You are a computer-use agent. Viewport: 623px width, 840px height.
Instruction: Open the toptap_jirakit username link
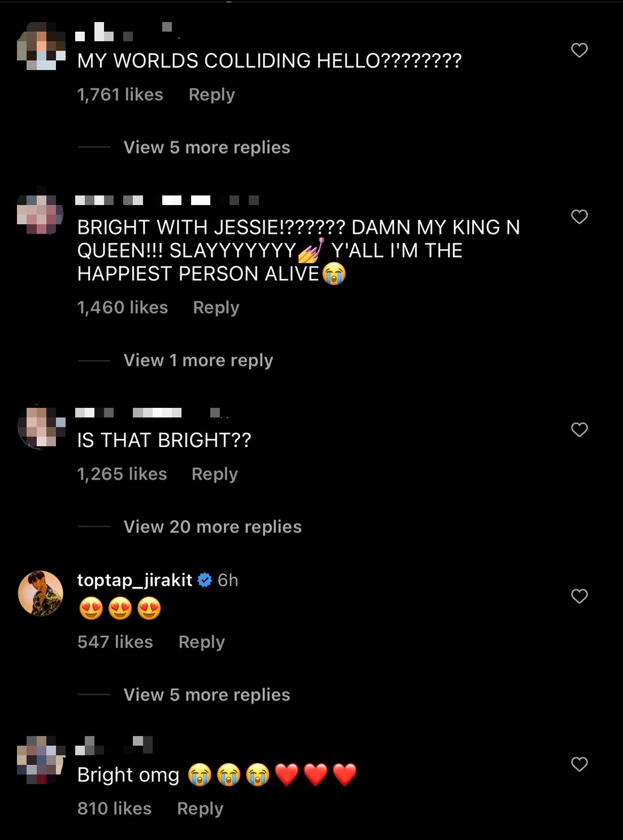135,580
